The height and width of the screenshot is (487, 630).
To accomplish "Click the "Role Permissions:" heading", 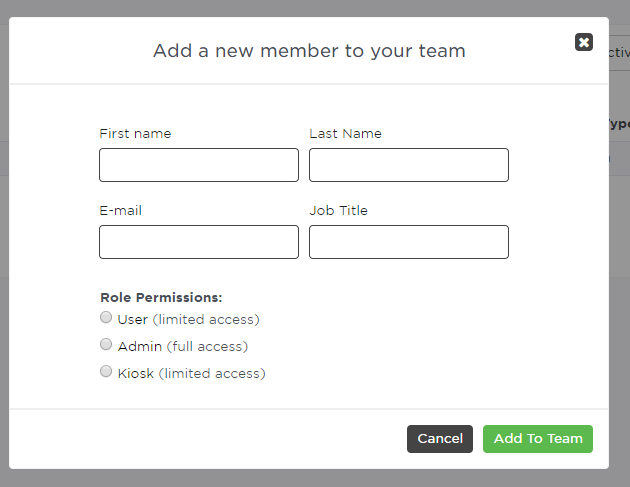I will tap(161, 297).
